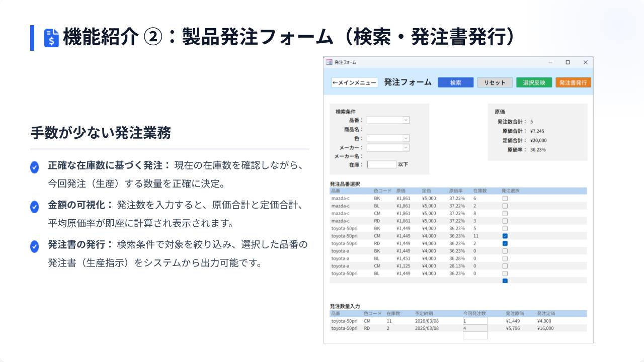This screenshot has width=644, height=362.
Task: Click the check icon beside 発注書の発行
Action: [x=34, y=246]
